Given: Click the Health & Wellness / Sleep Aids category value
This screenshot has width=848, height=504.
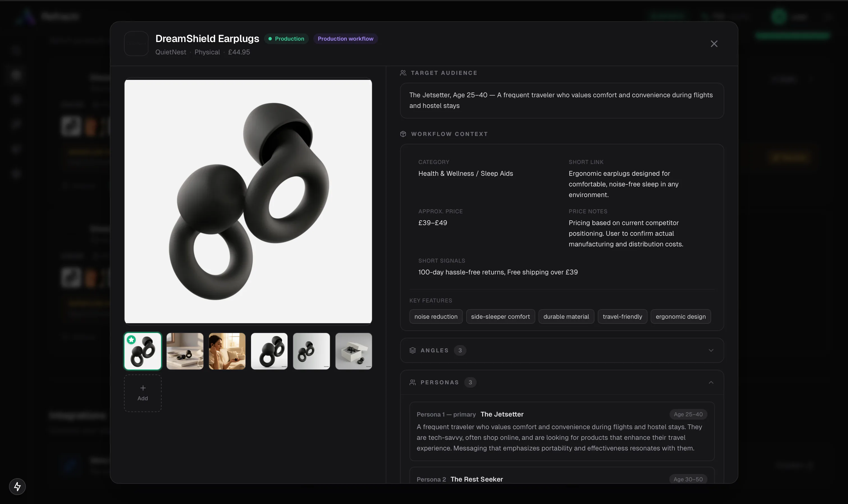Looking at the screenshot, I should click(466, 174).
